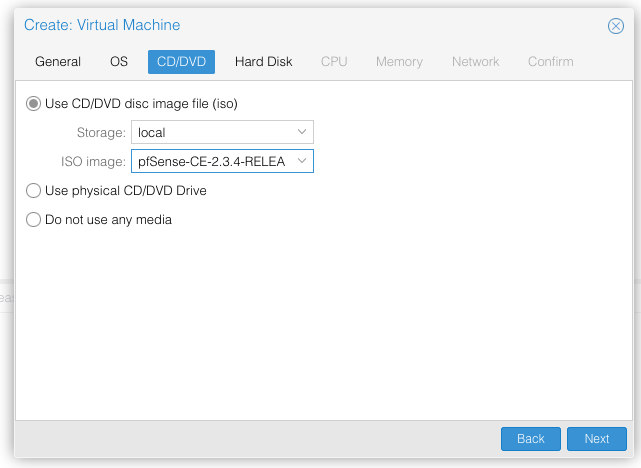Image resolution: width=641 pixels, height=468 pixels.
Task: Close the Create Virtual Machine dialog
Action: [x=616, y=26]
